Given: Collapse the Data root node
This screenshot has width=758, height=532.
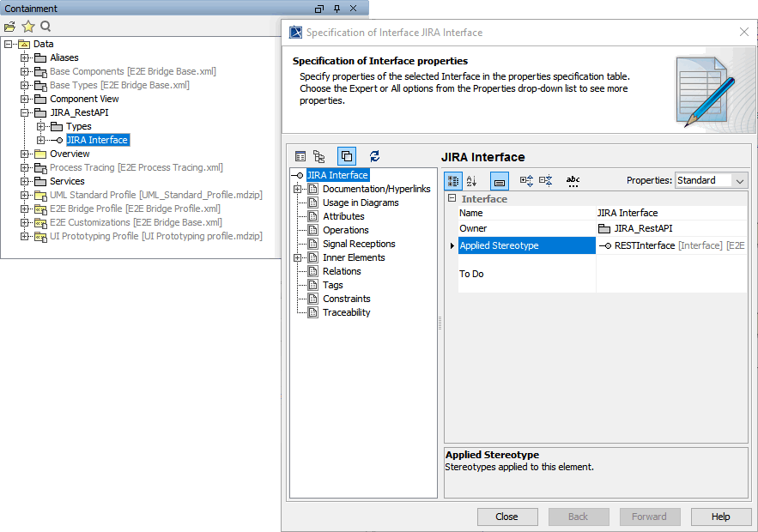Looking at the screenshot, I should [6, 43].
